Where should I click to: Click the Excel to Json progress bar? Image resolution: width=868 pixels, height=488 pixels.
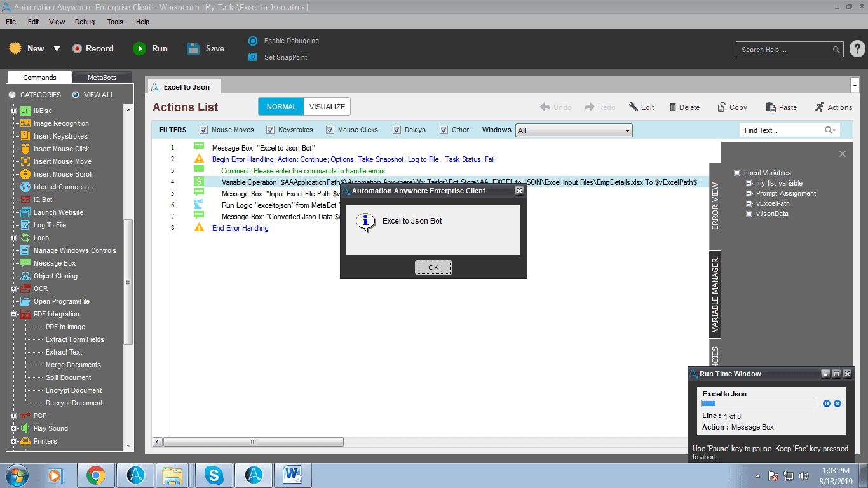coord(759,403)
